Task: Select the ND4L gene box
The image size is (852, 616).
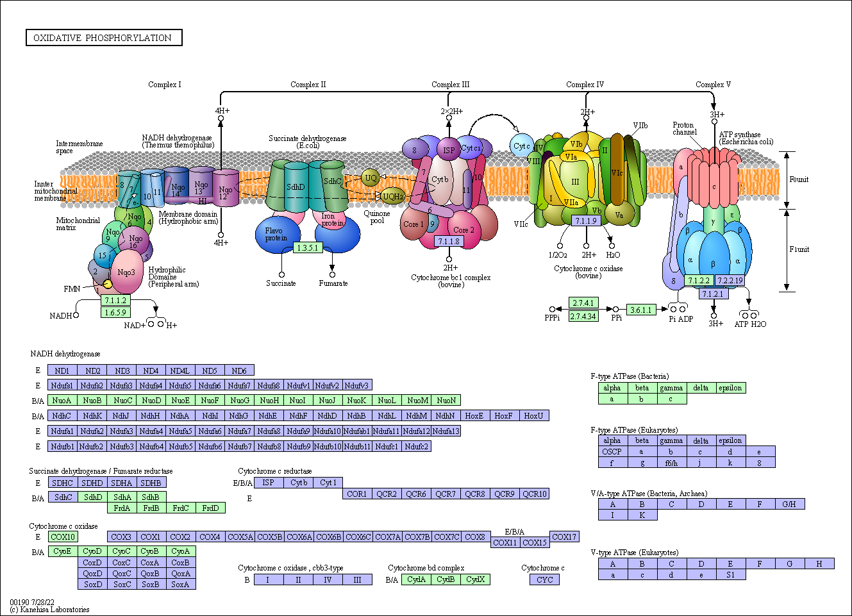Action: pyautogui.click(x=180, y=370)
